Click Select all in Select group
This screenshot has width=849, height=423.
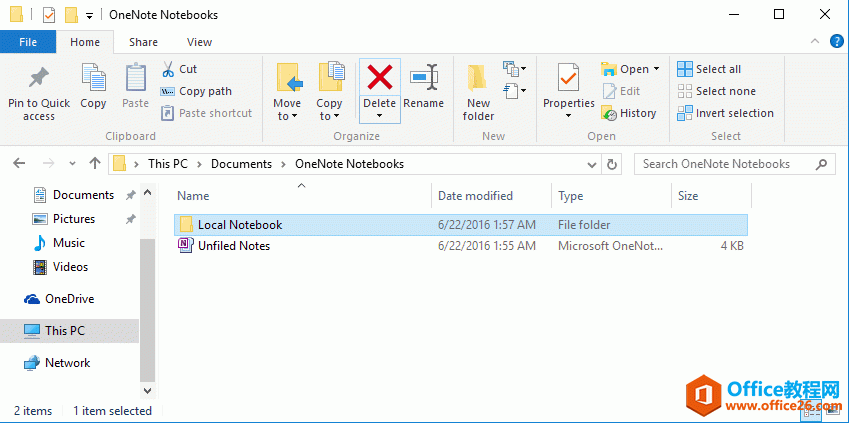click(x=709, y=69)
